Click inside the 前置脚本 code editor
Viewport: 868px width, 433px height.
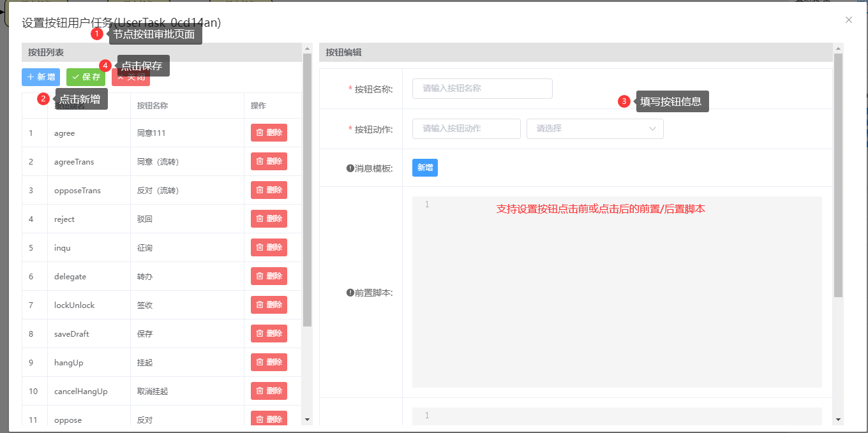[617, 292]
